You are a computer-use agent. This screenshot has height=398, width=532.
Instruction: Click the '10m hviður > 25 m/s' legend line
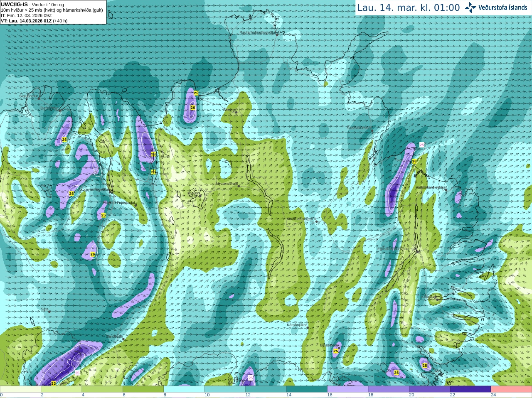click(52, 10)
